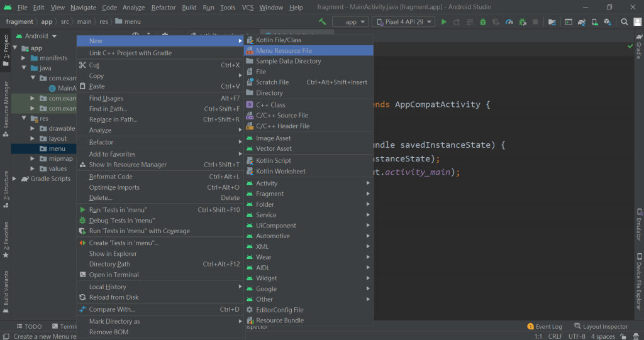Open the Android profiler gauge icon
Screen dimensions: 644x340
pyautogui.click(x=509, y=22)
